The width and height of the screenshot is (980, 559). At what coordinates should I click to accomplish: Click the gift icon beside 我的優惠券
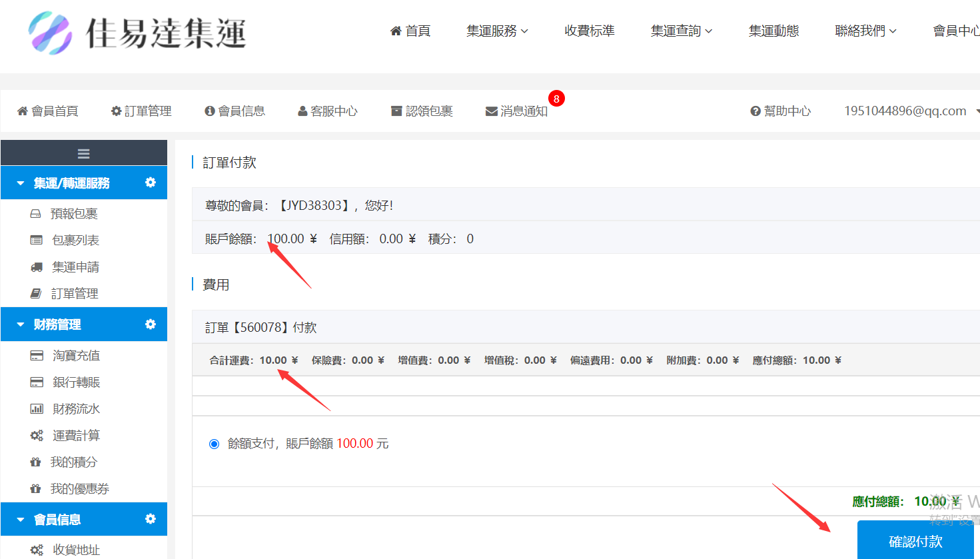(36, 488)
